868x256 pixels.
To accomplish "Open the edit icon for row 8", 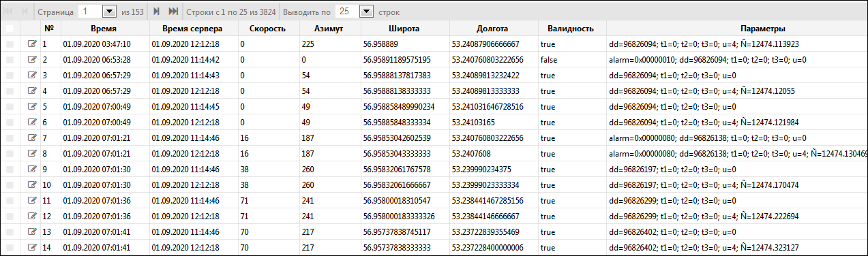I will tap(31, 154).
